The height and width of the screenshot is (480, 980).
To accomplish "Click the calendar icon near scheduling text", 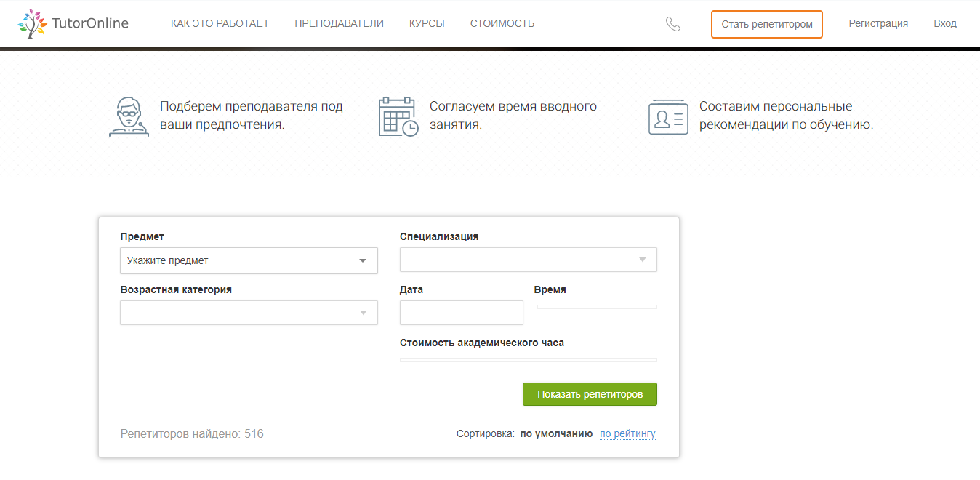I will 397,116.
